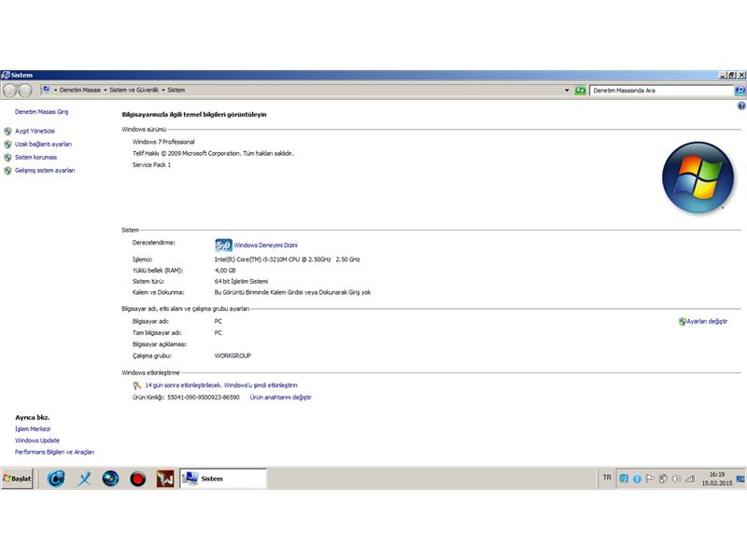This screenshot has width=747, height=560.
Task: Click the shield-like tray icon before volume
Action: pos(663,479)
